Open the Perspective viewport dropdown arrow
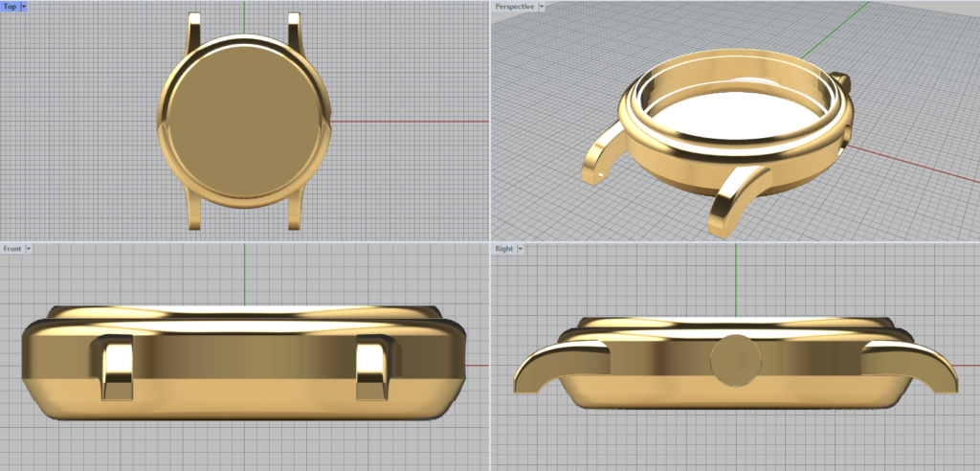This screenshot has width=980, height=471. click(x=542, y=7)
